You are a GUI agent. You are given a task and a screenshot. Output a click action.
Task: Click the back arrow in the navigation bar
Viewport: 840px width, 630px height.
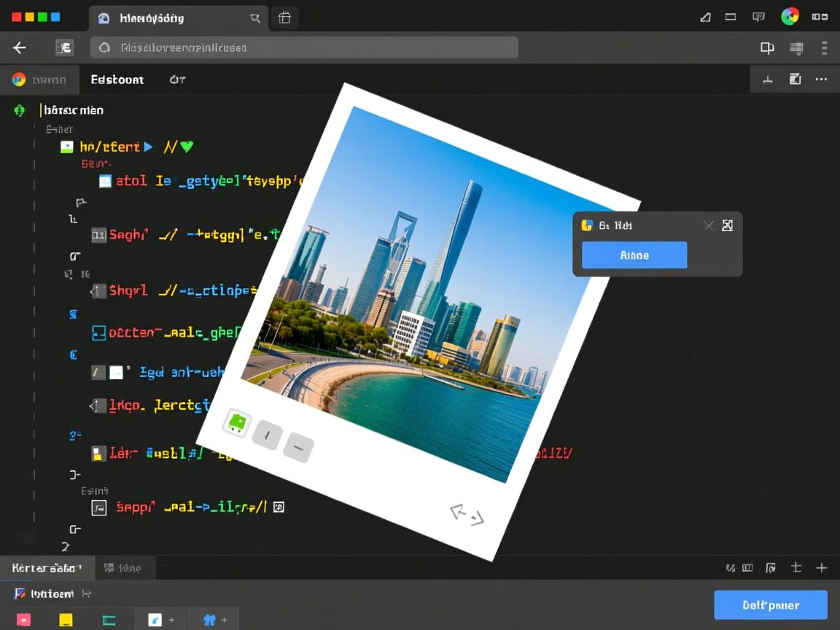20,48
